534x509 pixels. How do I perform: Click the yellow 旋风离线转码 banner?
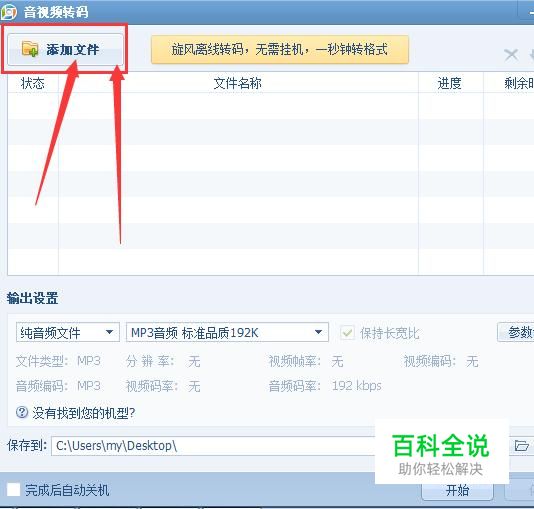pos(280,49)
